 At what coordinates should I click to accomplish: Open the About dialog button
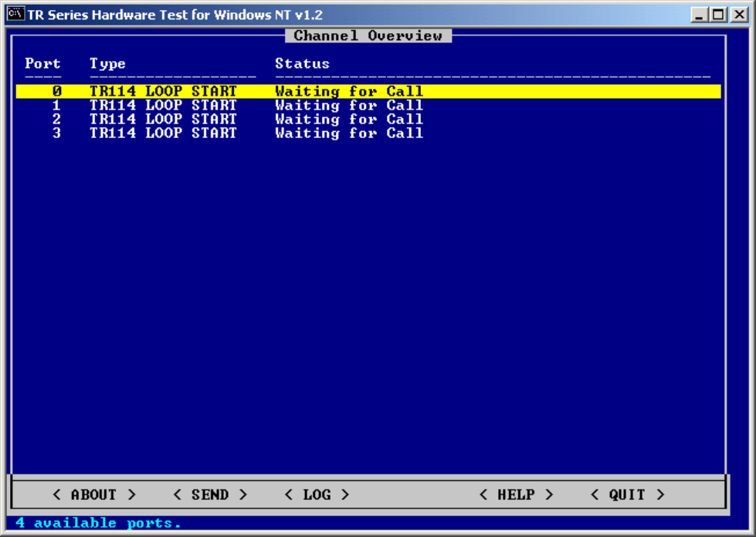pyautogui.click(x=94, y=495)
